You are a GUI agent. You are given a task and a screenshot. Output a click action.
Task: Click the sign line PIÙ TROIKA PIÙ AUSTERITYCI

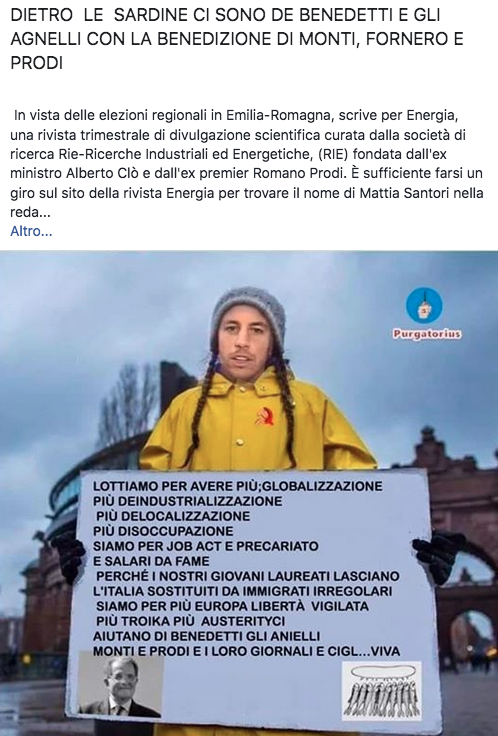click(191, 621)
